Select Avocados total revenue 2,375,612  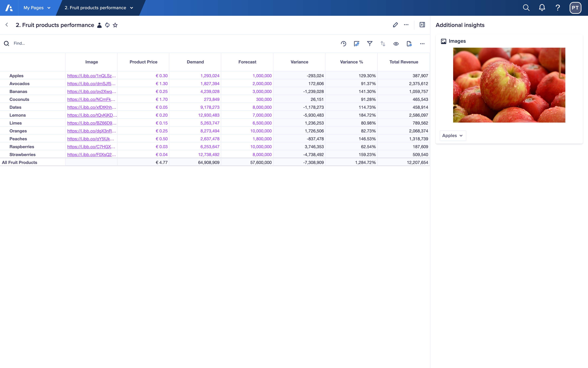tap(404, 83)
